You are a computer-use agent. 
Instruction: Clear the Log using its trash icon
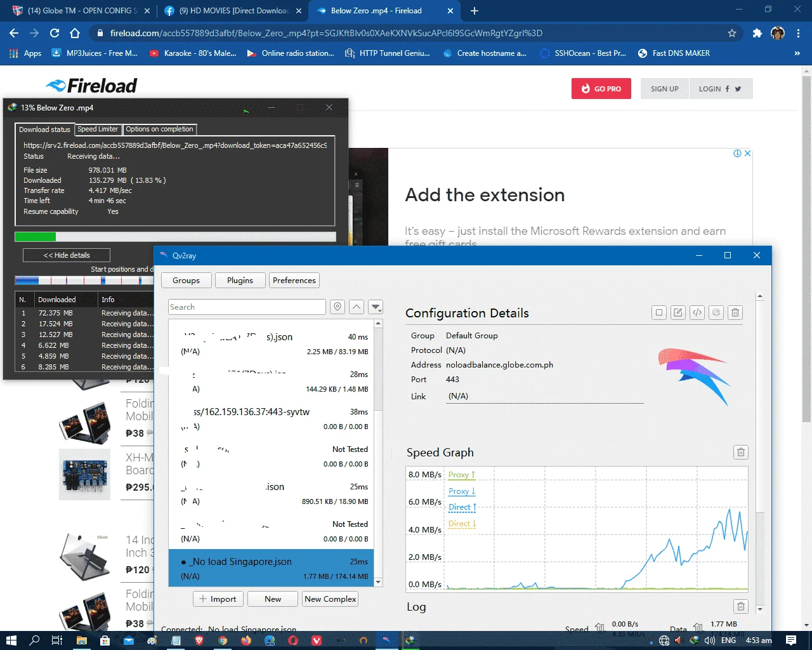coord(740,606)
